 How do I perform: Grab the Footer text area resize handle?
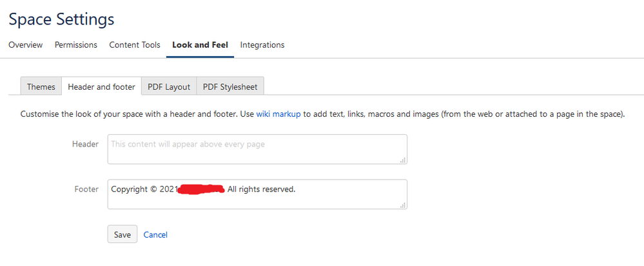(403, 205)
